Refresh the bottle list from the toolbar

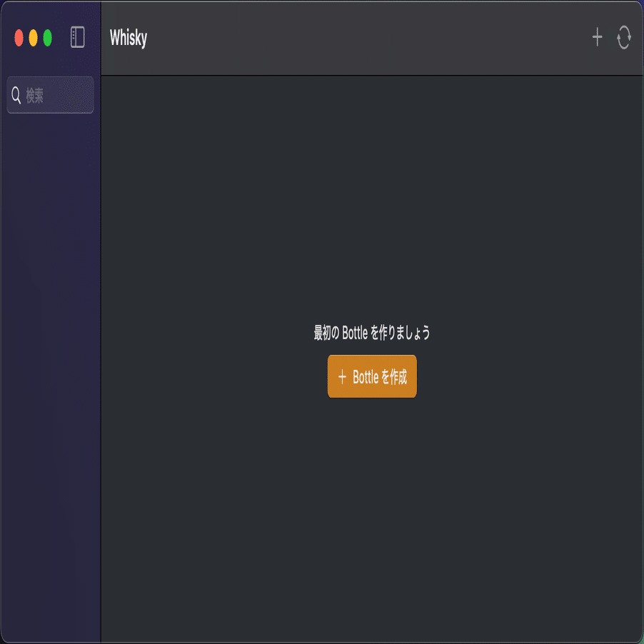tap(624, 37)
